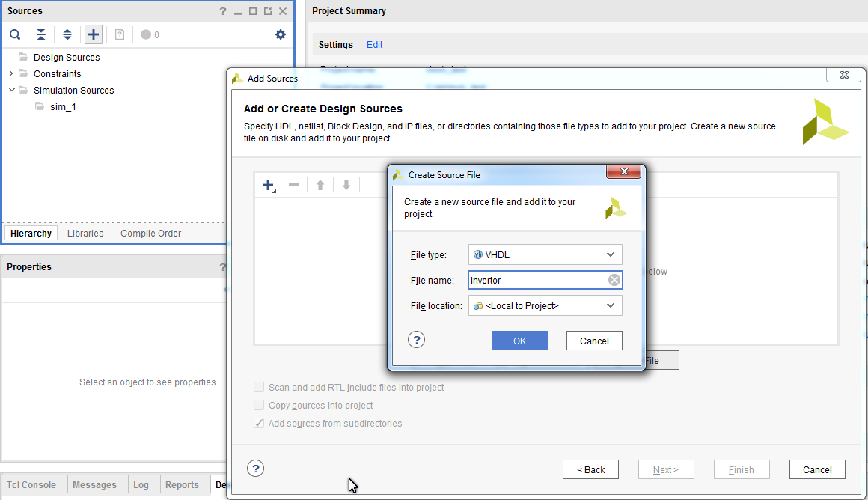Expand the Constraints tree node
The width and height of the screenshot is (868, 500).
[11, 73]
